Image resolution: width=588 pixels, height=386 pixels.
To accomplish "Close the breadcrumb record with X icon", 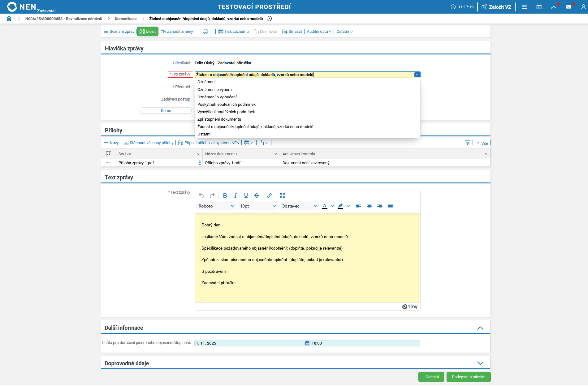I will coord(269,19).
